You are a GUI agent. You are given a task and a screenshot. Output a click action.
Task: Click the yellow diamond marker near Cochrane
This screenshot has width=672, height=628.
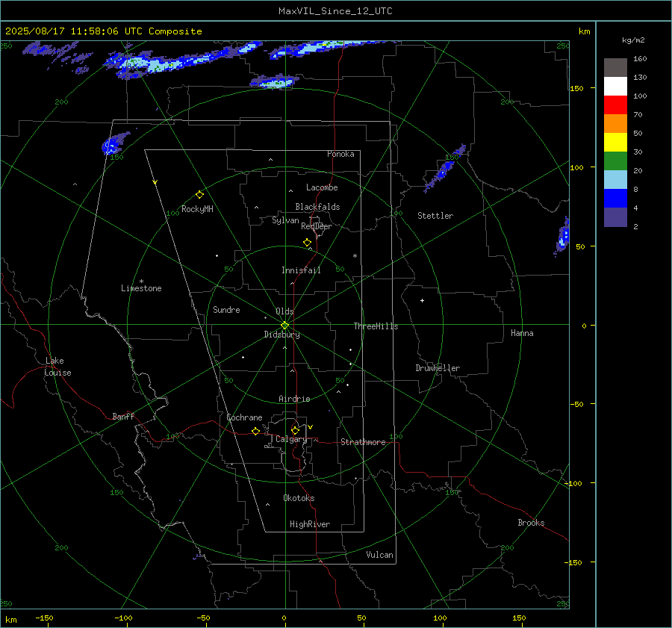tap(255, 431)
